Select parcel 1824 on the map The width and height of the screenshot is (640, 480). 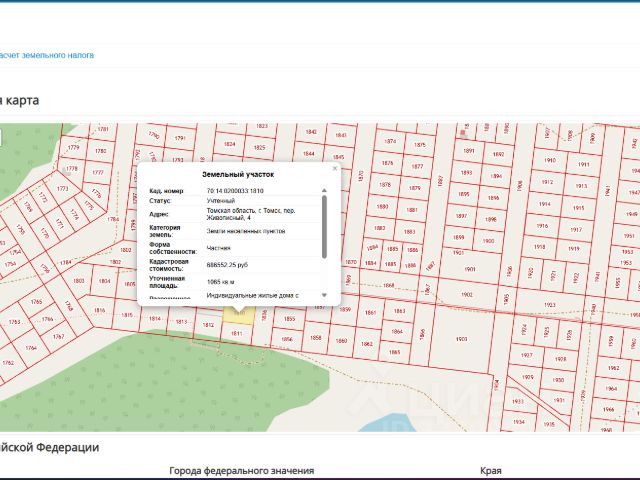pyautogui.click(x=230, y=144)
